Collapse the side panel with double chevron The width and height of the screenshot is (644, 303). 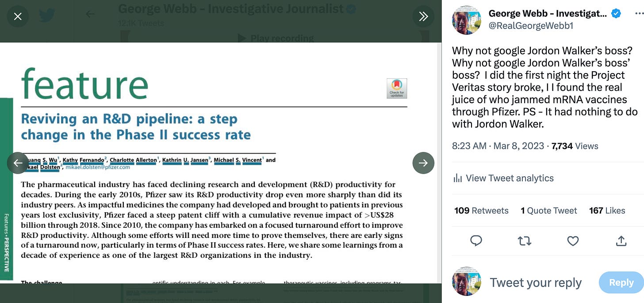point(423,16)
